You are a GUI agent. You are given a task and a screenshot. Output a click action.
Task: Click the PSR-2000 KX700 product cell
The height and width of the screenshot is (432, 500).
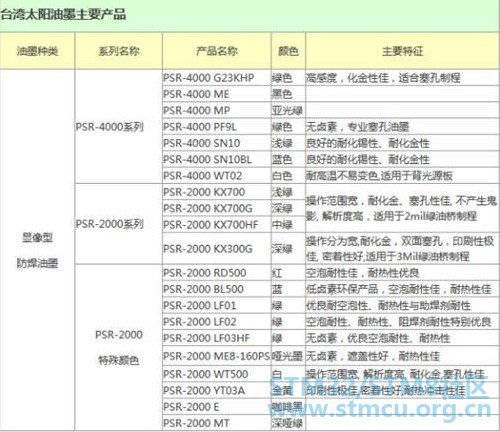click(217, 192)
